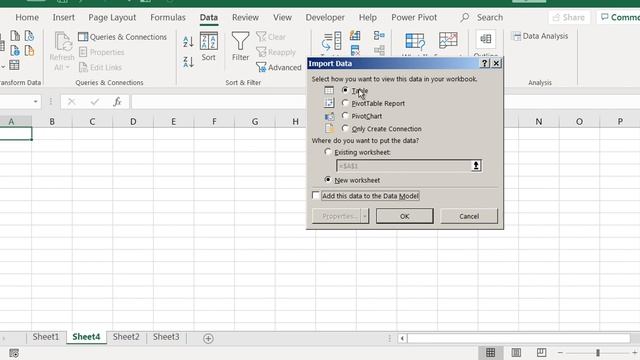
Task: Select PivotTable Report radio option
Action: 345,103
